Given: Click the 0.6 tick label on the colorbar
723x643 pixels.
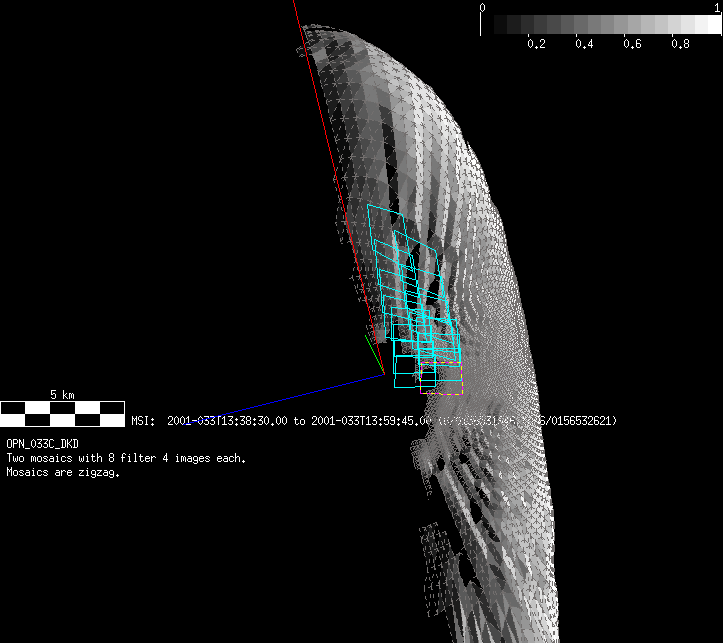Looking at the screenshot, I should pos(632,44).
